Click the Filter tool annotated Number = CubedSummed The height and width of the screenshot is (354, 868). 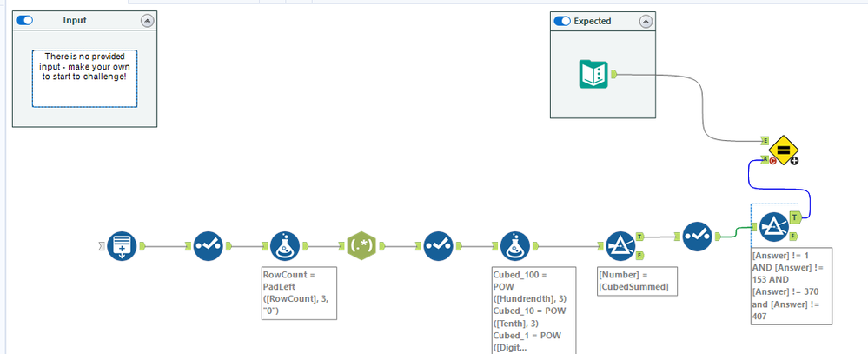621,246
